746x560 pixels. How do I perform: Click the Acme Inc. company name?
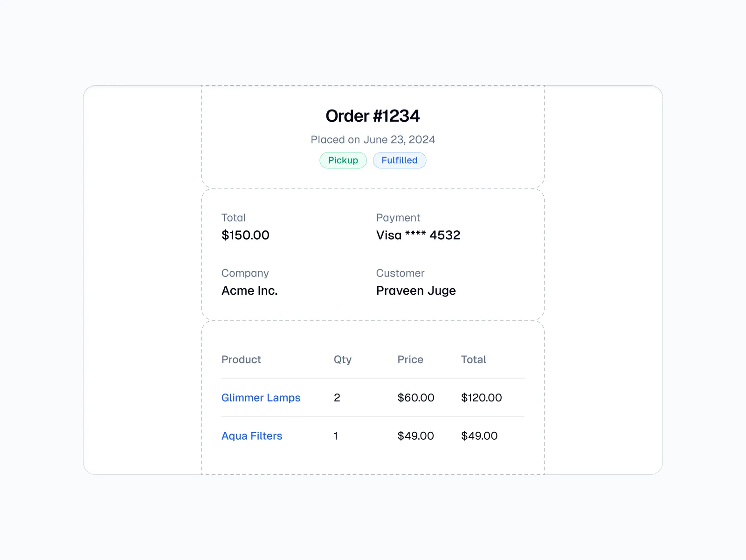[249, 290]
